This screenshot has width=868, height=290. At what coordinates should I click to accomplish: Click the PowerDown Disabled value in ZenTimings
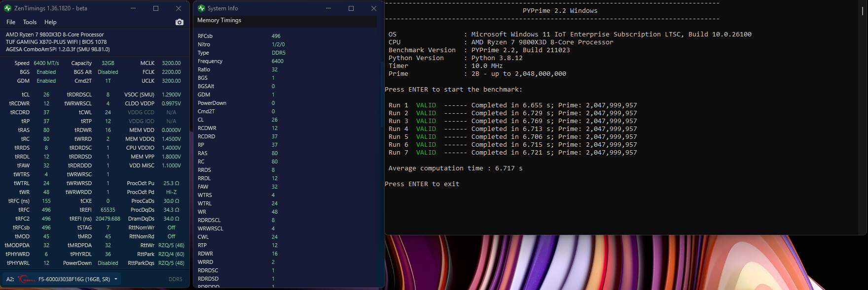pyautogui.click(x=108, y=263)
